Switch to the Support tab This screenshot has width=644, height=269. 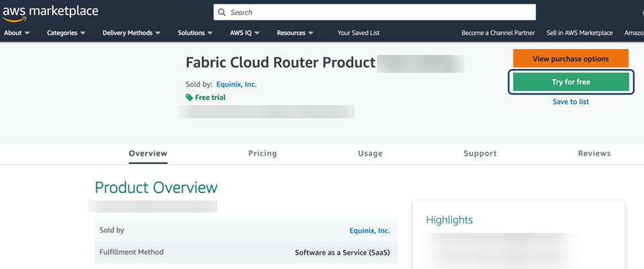point(480,154)
